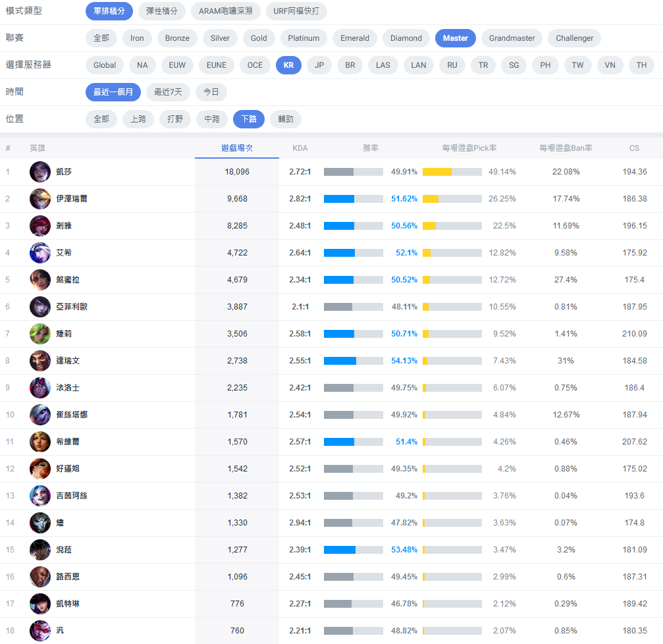Click the 希維爾 champion avatar
663x644 pixels.
click(x=40, y=442)
